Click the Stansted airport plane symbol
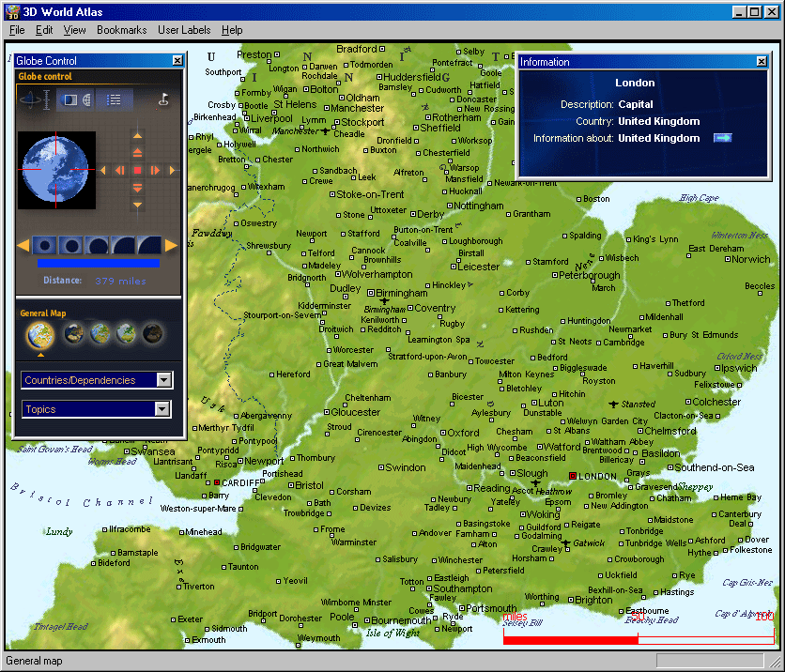 [x=614, y=404]
